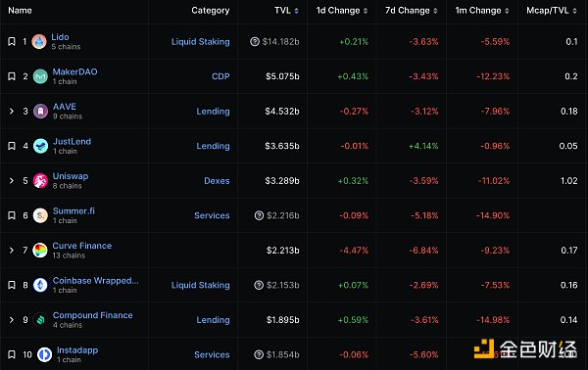The width and height of the screenshot is (588, 370).
Task: Sort by Mcap/TVL column arrows
Action: [x=574, y=11]
